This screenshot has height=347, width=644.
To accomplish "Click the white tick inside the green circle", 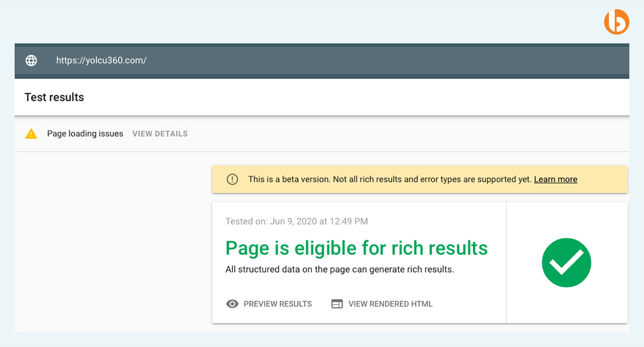I will coord(566,263).
